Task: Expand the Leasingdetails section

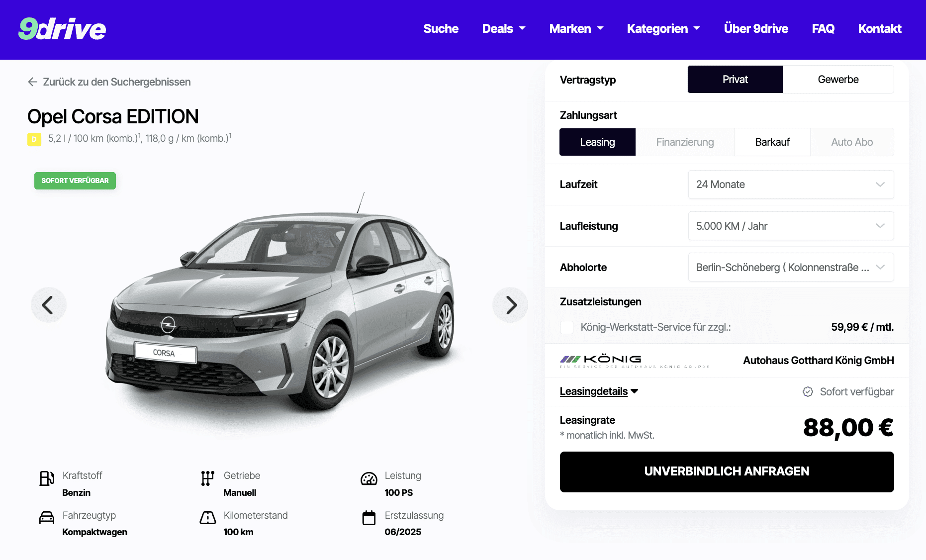Action: pos(599,391)
